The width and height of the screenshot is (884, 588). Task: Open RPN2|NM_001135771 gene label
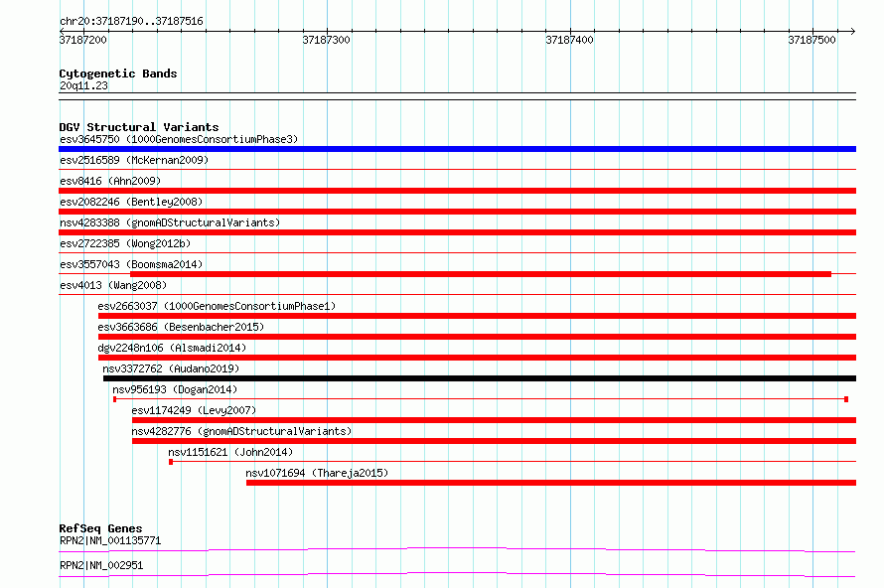110,540
